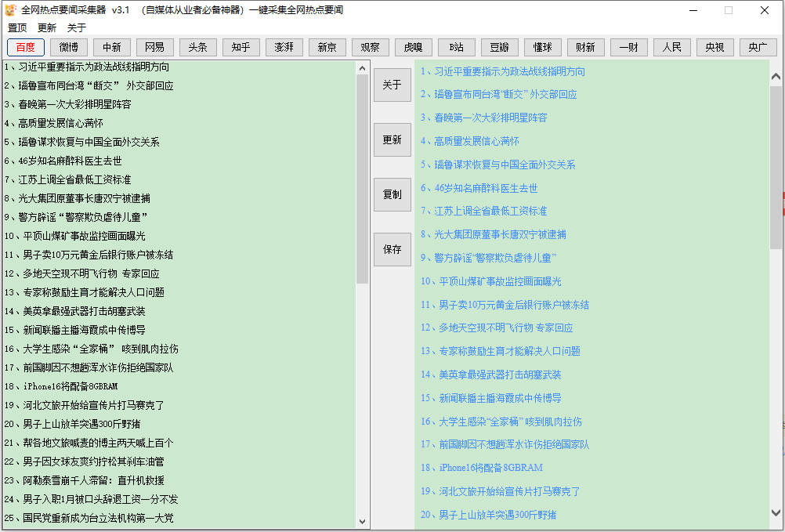Switch to the 人民 source tab
The height and width of the screenshot is (532, 785).
(x=671, y=47)
